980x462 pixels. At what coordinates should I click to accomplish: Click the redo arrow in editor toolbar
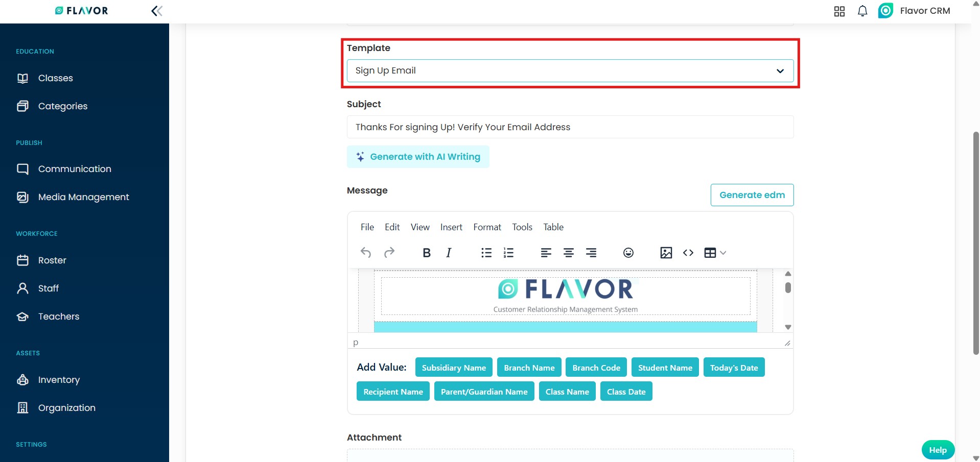pyautogui.click(x=389, y=253)
